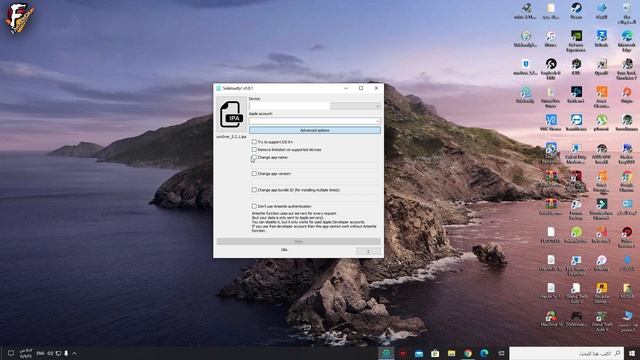Open Task View from the taskbar
This screenshot has height=360, width=640.
pyautogui.click(x=501, y=353)
